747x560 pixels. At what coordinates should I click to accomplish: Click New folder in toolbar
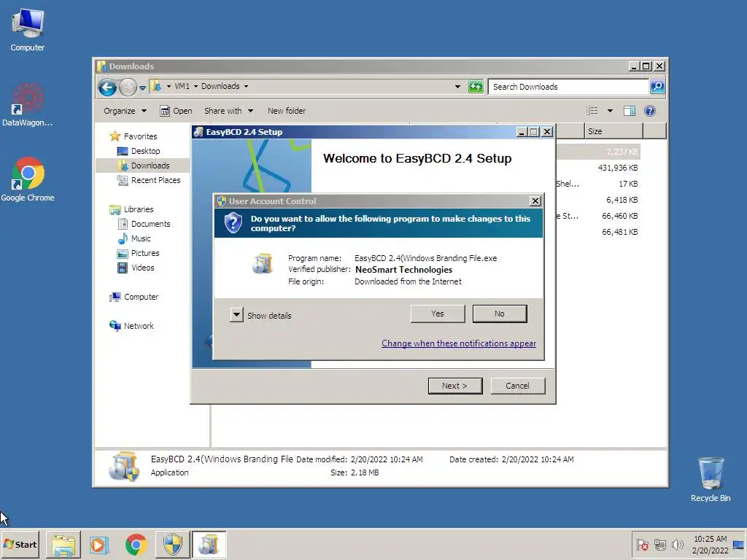tap(286, 111)
